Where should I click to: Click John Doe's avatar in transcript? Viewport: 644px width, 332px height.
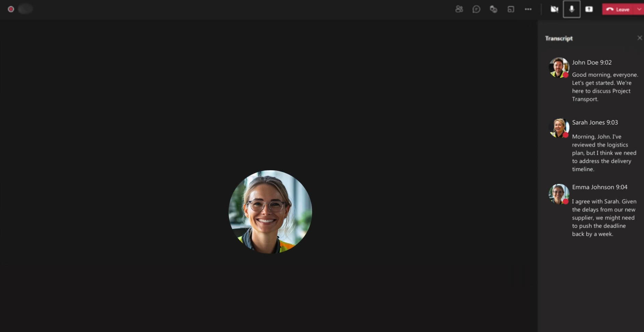559,68
